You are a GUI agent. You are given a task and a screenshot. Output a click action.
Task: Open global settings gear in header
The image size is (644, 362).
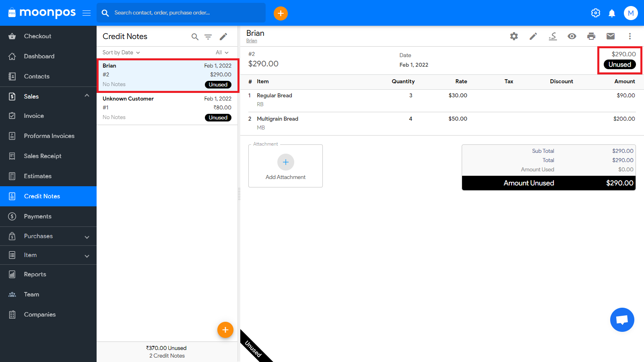point(596,13)
